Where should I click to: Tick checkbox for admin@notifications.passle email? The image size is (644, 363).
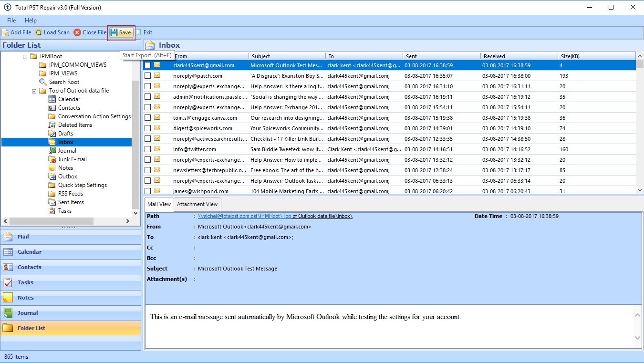[148, 97]
